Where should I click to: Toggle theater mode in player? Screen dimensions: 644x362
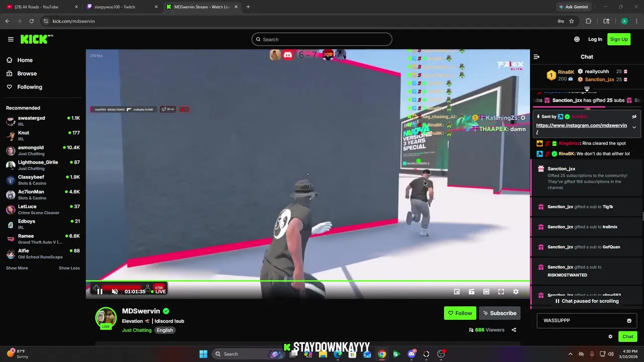(x=486, y=292)
